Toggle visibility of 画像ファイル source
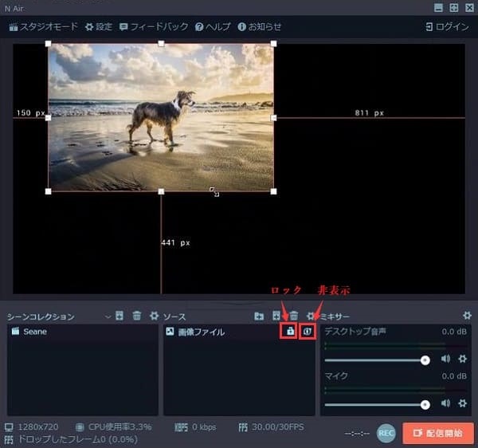This screenshot has height=448, width=478. point(307,332)
